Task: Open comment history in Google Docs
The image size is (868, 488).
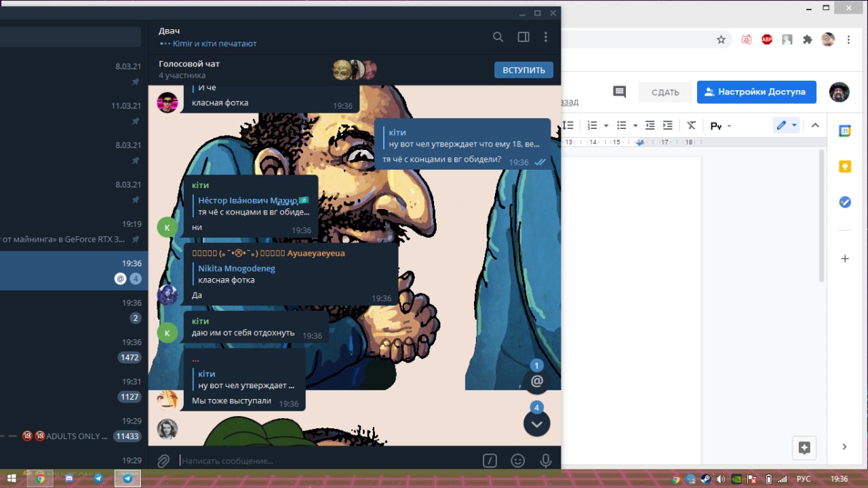Action: pos(619,92)
